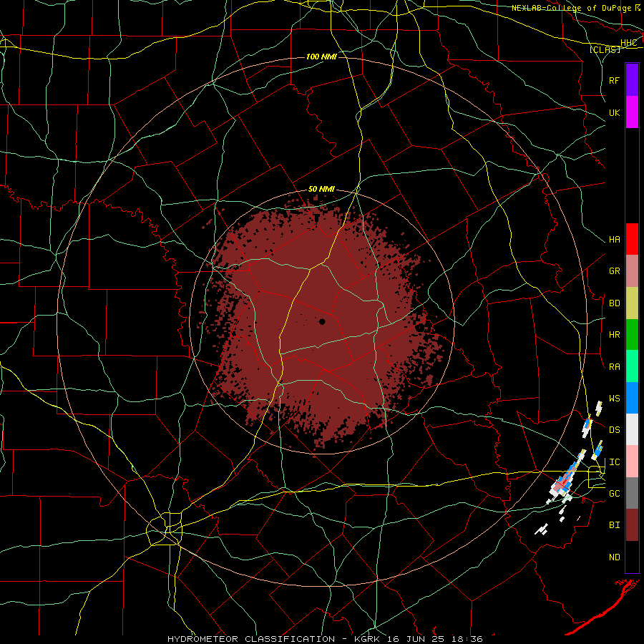The width and height of the screenshot is (644, 644).
Task: Click the HA red legend swatch
Action: (632, 239)
